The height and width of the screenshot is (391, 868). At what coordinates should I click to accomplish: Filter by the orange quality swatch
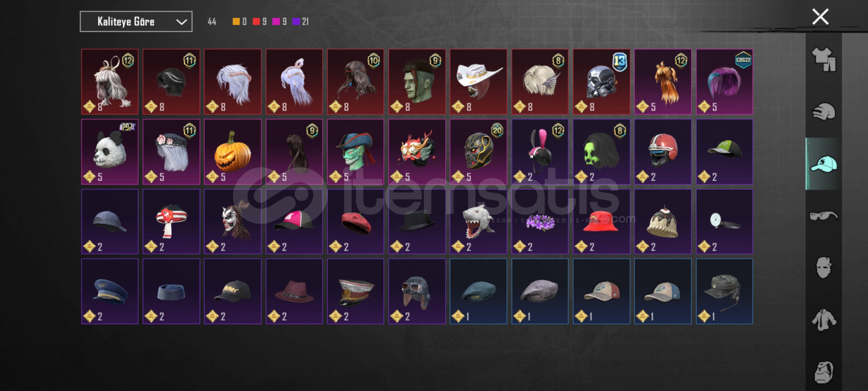(x=236, y=22)
